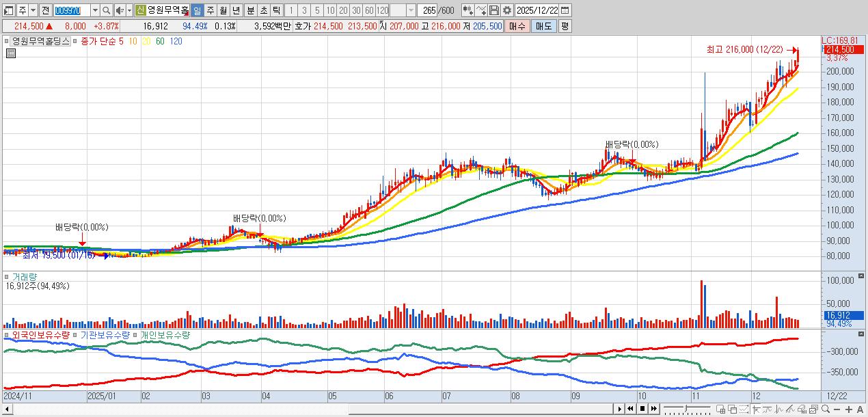
Task: Select interval 30 button
Action: 356,10
